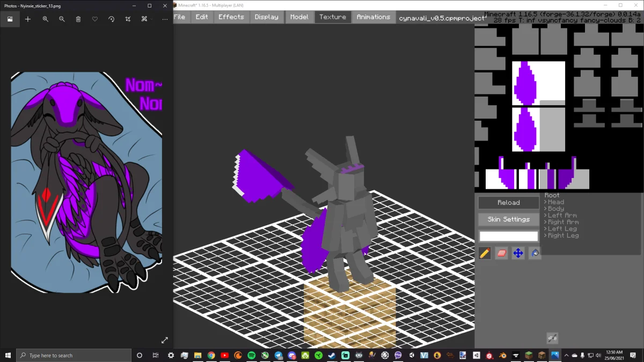
Task: Click upper purple teardrop in texture
Action: 525,84
